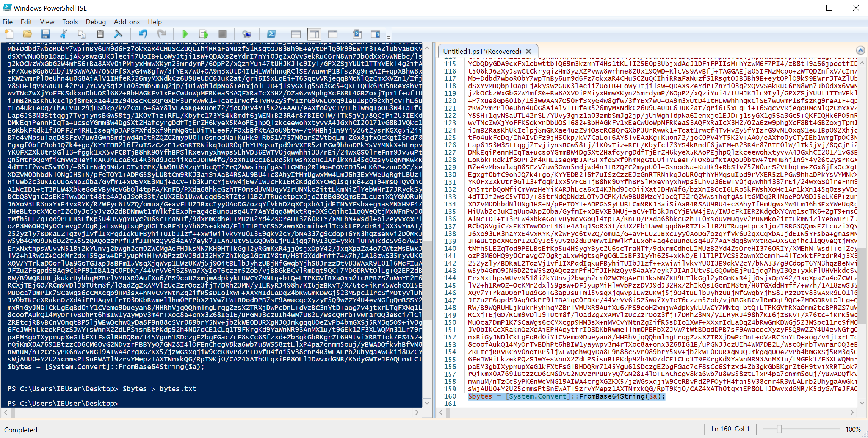
Task: Click the Cut scissors icon
Action: coord(63,34)
